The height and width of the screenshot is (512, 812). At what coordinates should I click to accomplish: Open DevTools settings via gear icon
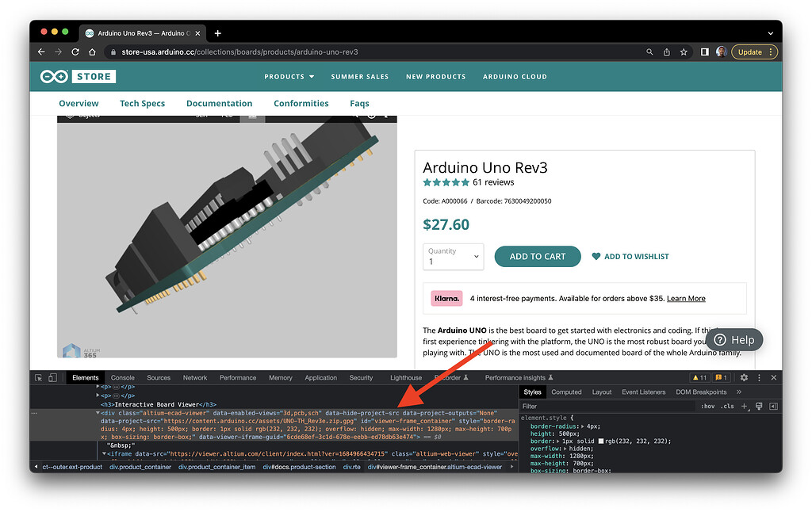[744, 378]
